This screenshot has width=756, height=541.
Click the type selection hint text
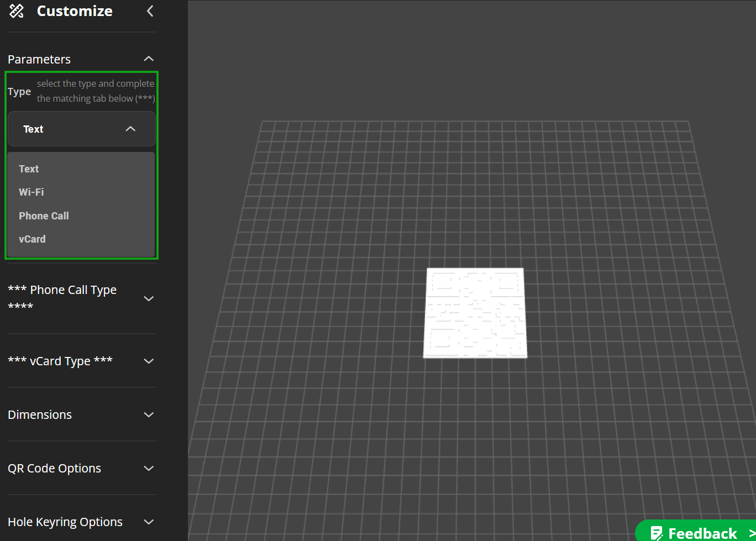96,91
